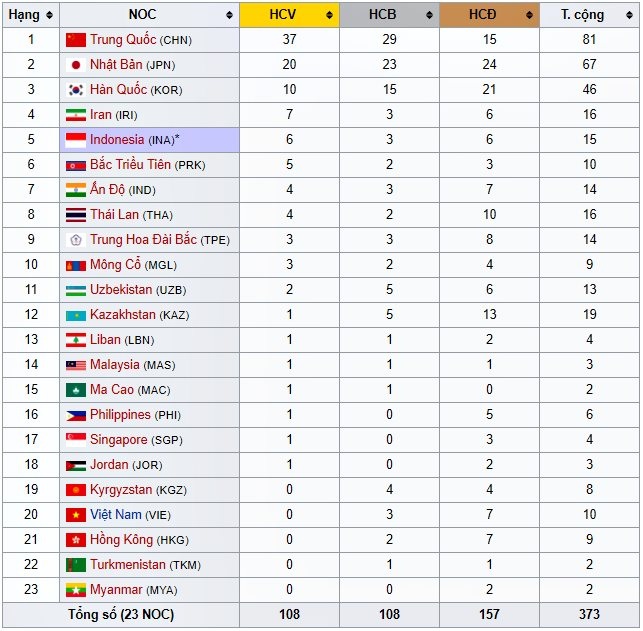Screen dimensions: 643x631
Task: Click the Mongolia flag icon
Action: (76, 265)
